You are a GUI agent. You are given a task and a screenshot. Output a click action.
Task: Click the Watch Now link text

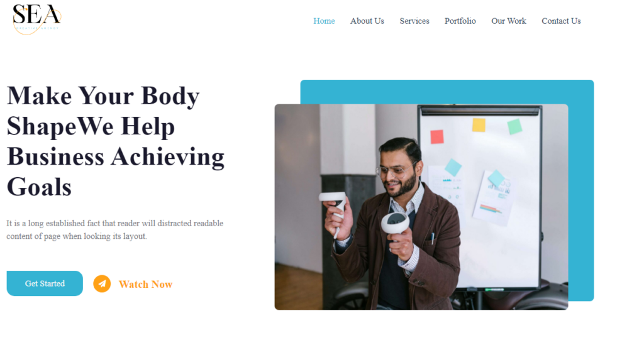pyautogui.click(x=145, y=284)
